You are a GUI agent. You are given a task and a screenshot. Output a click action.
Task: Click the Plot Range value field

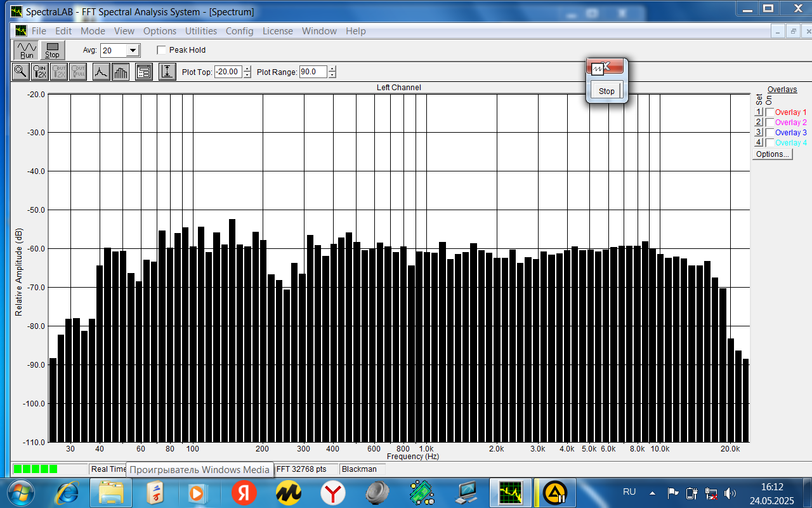click(313, 72)
